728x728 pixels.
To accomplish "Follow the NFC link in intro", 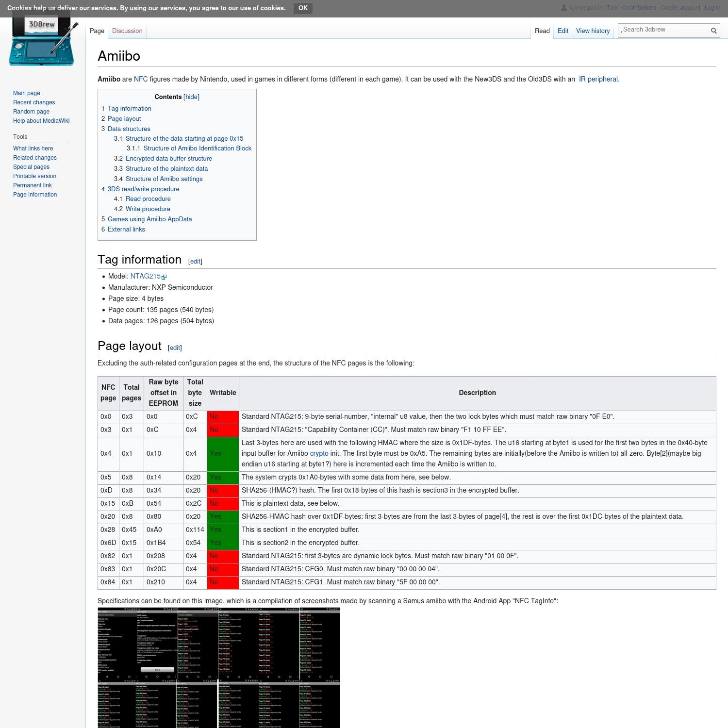I will pyautogui.click(x=141, y=79).
